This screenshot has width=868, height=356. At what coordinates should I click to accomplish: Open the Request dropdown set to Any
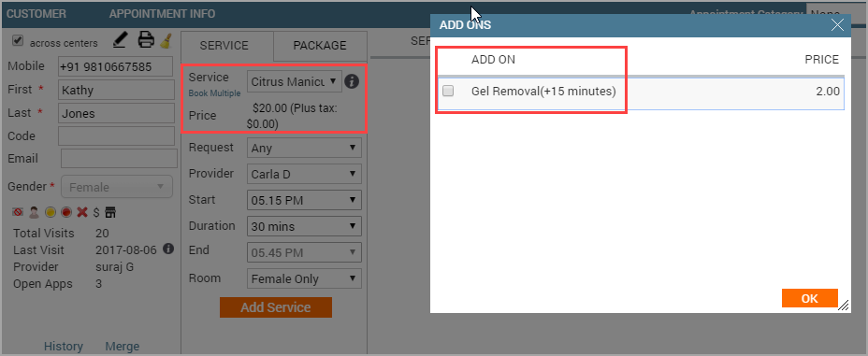pos(304,148)
